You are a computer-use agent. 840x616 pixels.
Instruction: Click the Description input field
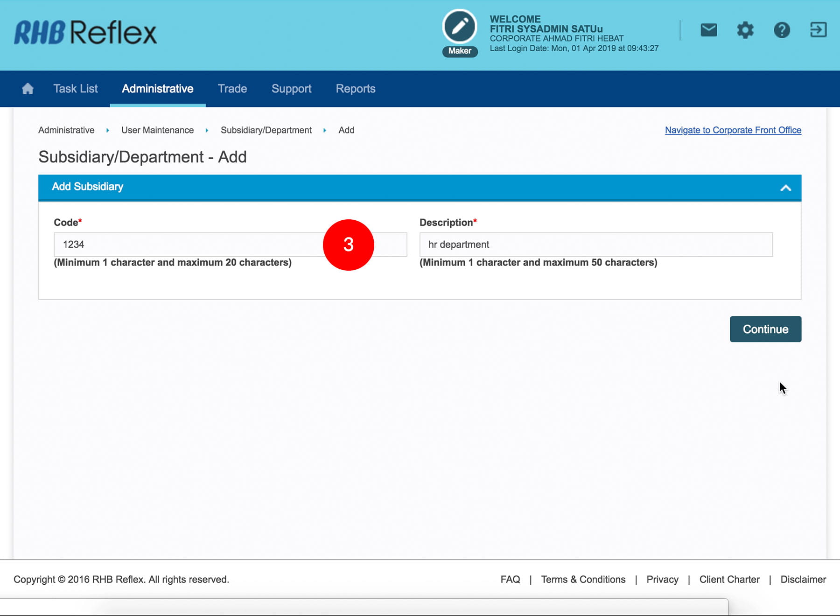(595, 245)
